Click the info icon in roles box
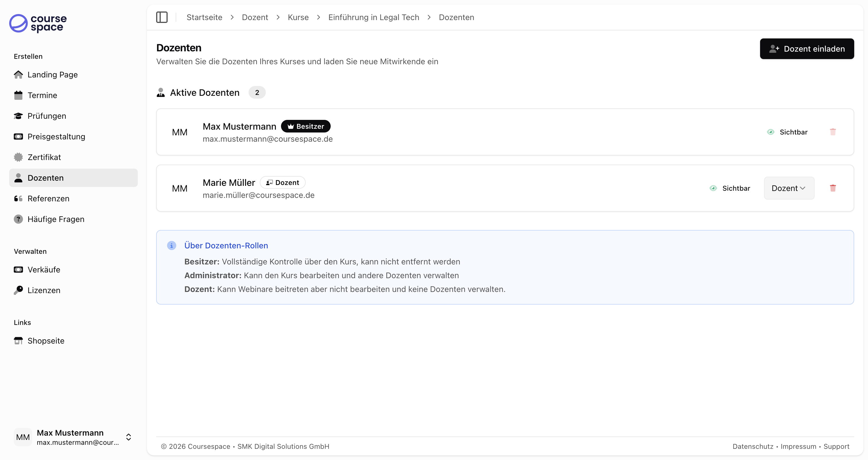 point(172,245)
